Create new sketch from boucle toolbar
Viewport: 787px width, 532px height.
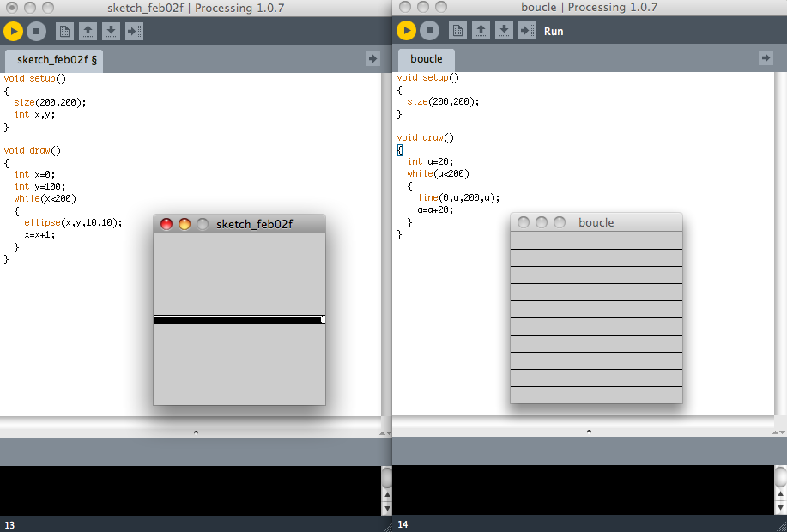(x=458, y=32)
